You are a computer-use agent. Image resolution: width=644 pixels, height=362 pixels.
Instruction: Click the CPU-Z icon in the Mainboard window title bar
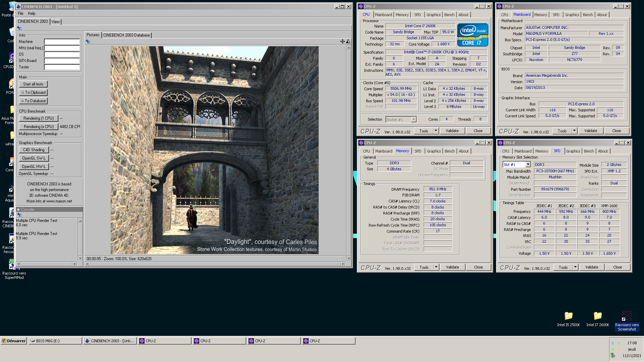tap(499, 6)
